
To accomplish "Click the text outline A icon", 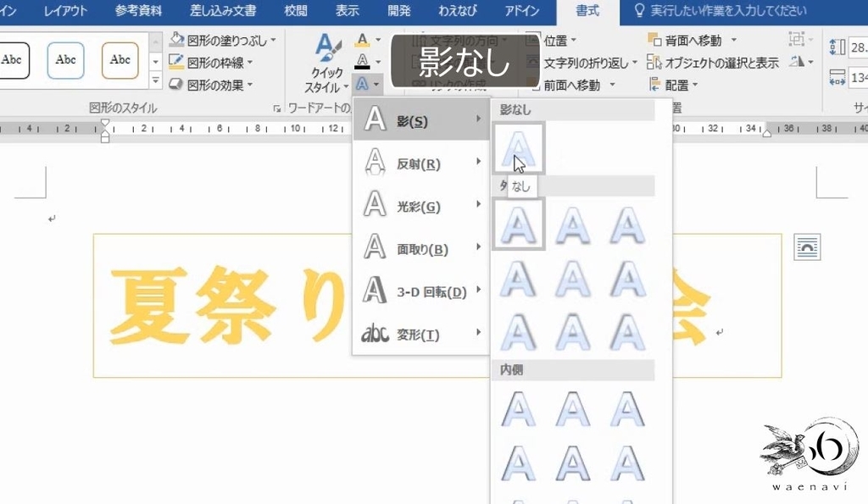I will click(x=362, y=61).
